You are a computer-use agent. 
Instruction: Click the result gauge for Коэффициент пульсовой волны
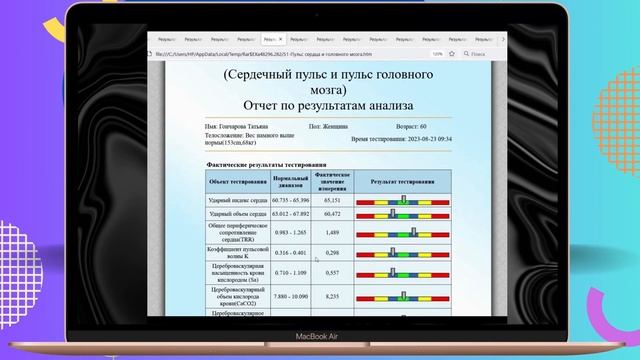pos(402,253)
